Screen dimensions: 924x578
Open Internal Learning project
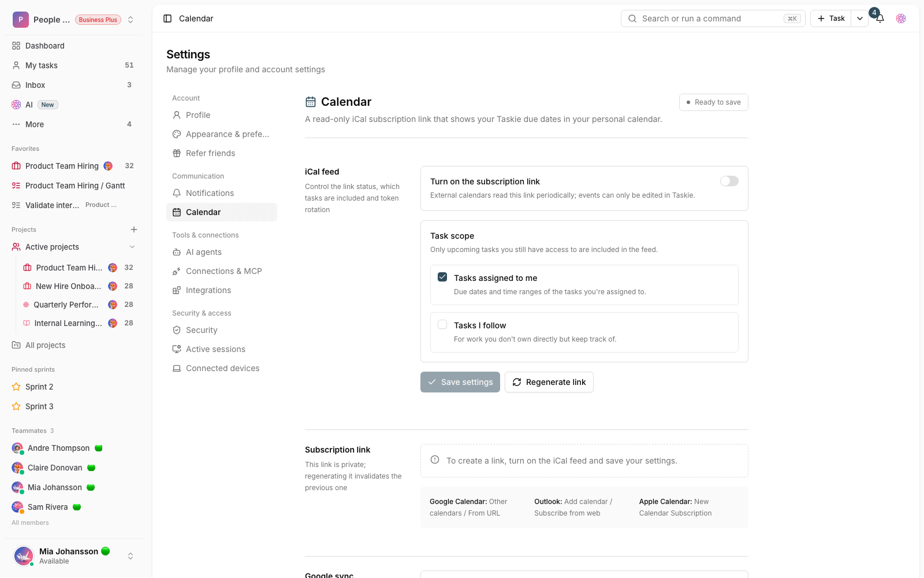(79, 323)
